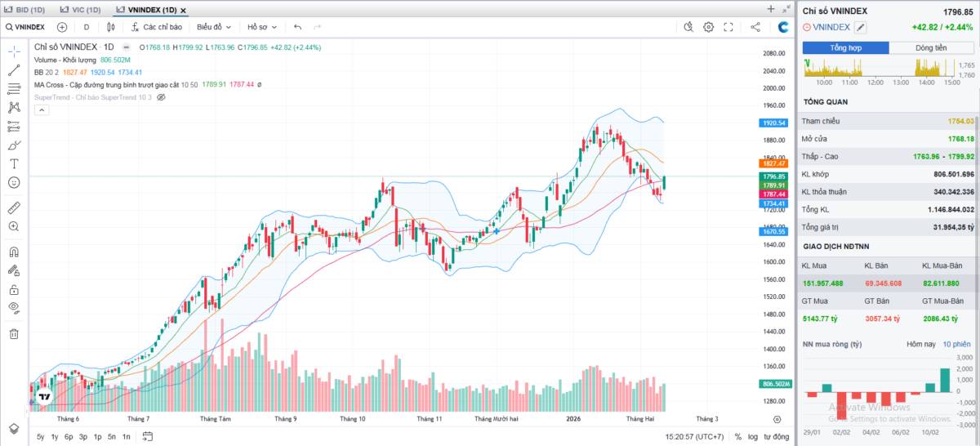The width and height of the screenshot is (980, 446).
Task: Edit VNINDEX with the pencil icon
Action: (x=861, y=27)
